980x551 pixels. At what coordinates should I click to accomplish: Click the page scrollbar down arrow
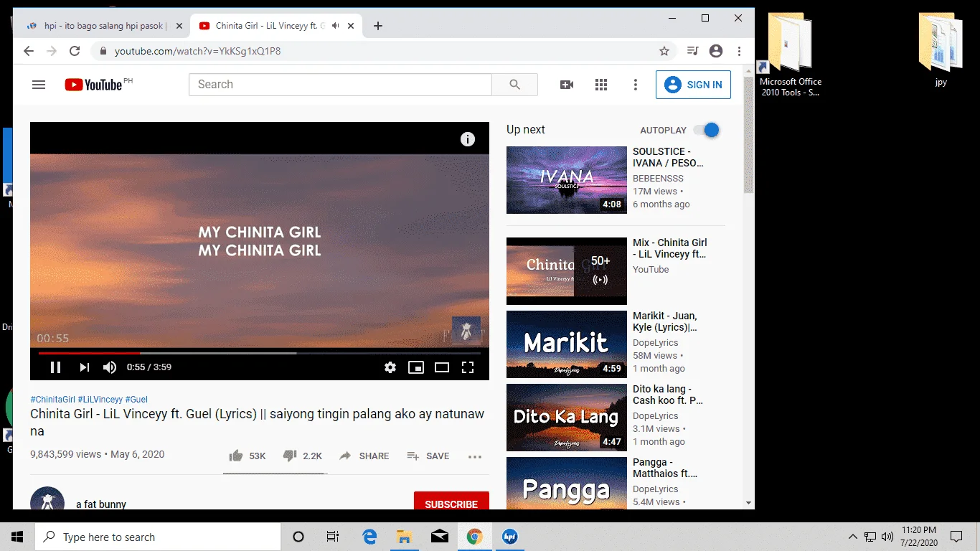749,504
